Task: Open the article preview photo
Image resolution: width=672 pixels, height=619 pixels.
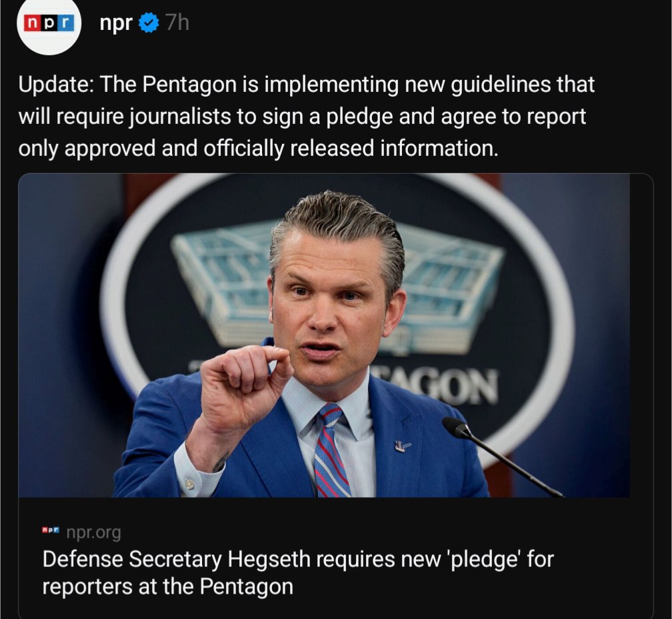Action: click(x=324, y=335)
